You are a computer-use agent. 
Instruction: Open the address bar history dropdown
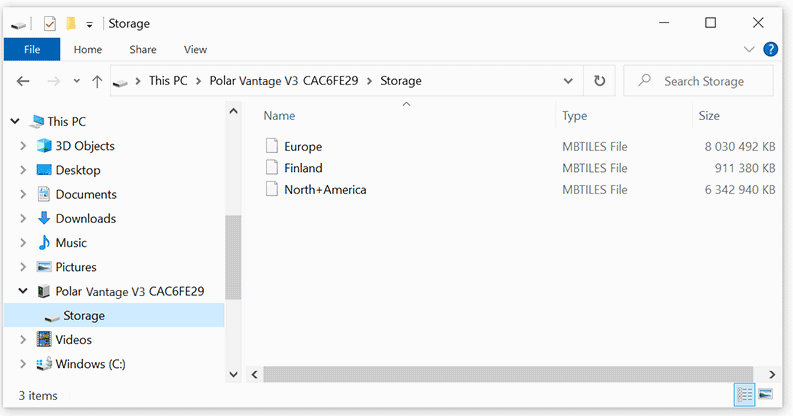pyautogui.click(x=568, y=81)
